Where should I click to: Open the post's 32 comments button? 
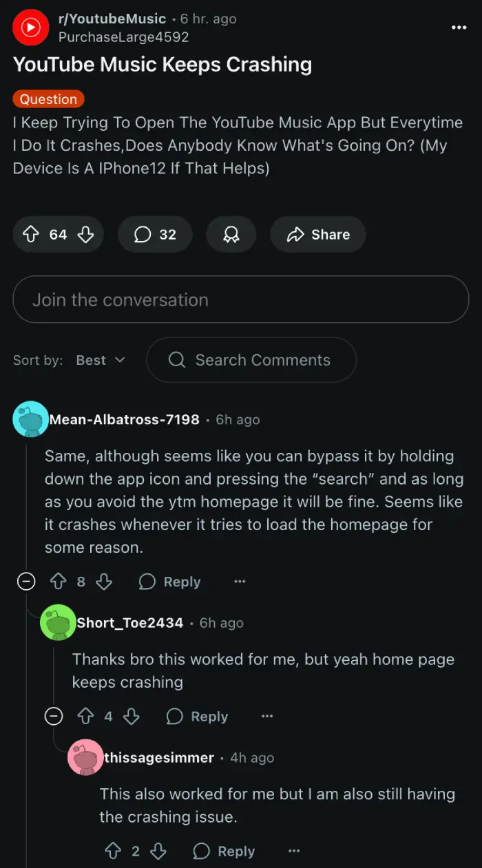pyautogui.click(x=155, y=235)
